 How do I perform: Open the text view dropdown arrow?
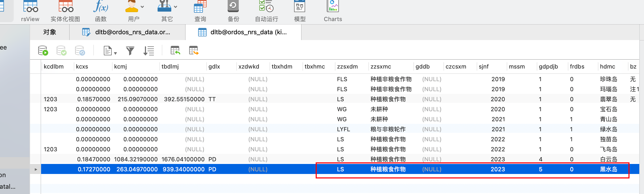click(115, 53)
